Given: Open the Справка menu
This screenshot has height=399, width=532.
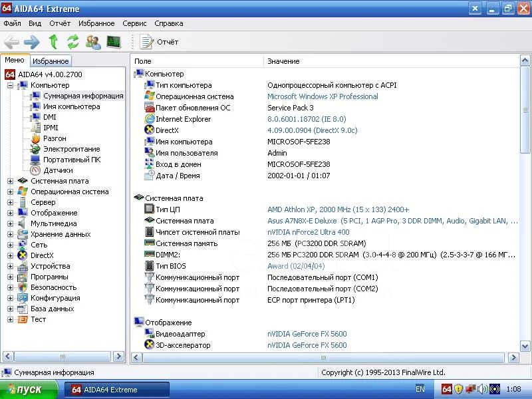Looking at the screenshot, I should tap(169, 23).
